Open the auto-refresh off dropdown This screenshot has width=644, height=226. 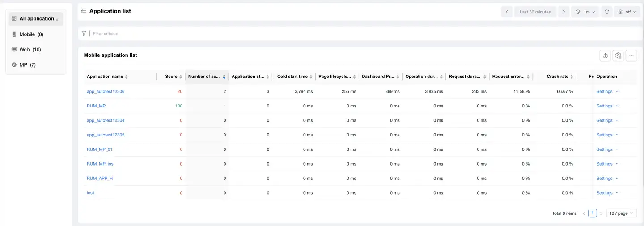(627, 12)
